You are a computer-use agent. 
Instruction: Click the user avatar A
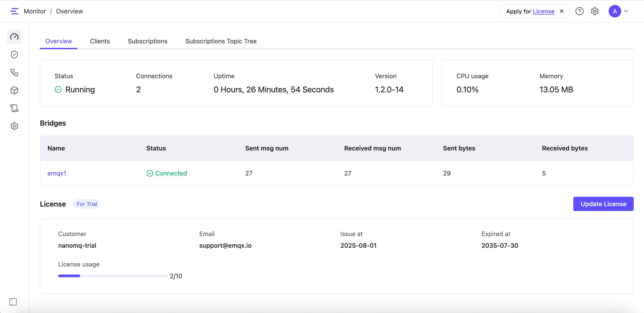point(615,11)
